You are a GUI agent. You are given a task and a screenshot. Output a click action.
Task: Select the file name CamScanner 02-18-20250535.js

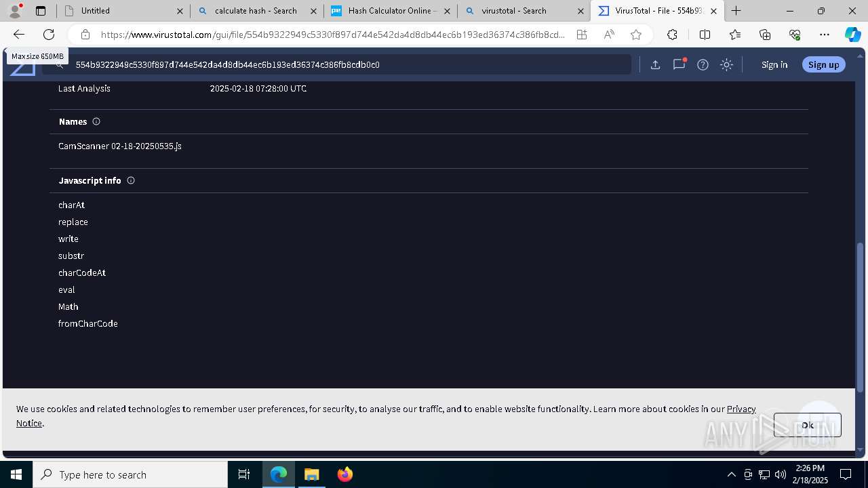pos(120,146)
